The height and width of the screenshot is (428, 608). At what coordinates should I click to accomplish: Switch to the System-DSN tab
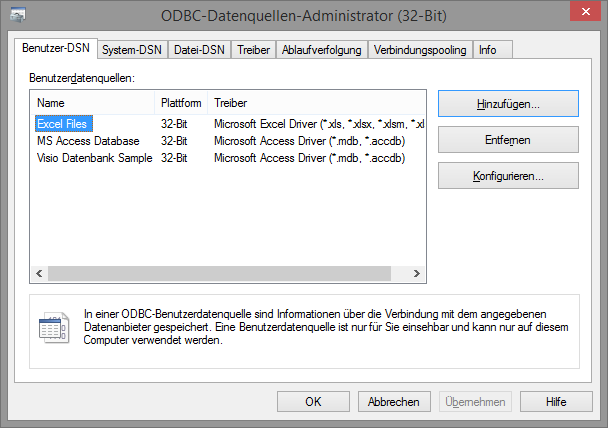tap(131, 50)
